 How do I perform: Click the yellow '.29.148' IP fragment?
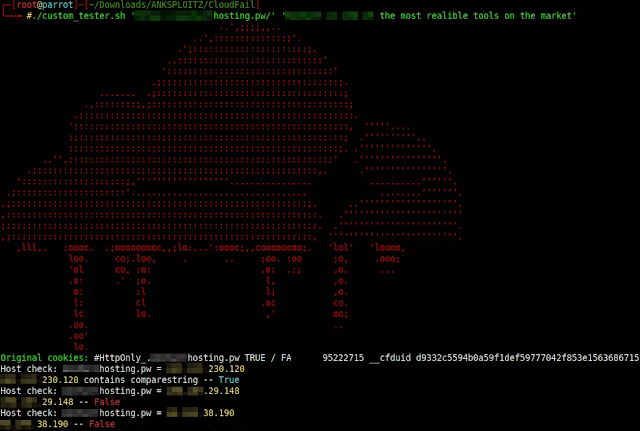[x=222, y=391]
